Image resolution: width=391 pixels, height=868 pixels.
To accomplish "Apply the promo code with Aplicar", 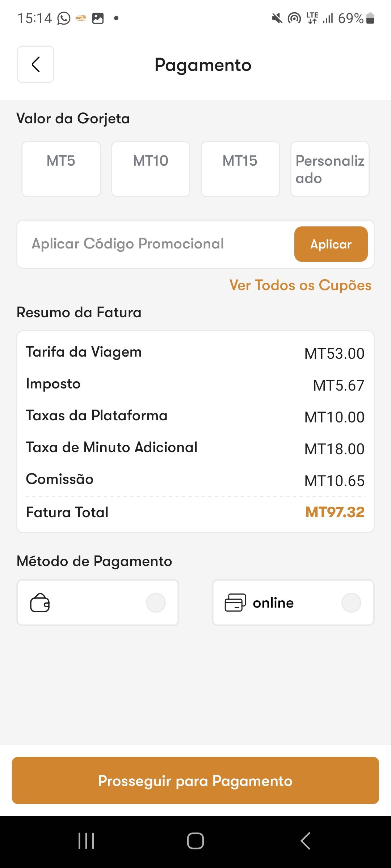I will (x=331, y=244).
